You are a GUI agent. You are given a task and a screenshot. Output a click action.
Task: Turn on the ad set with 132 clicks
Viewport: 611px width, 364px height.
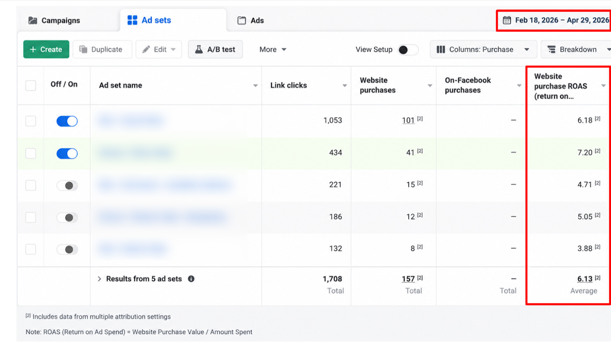click(67, 249)
